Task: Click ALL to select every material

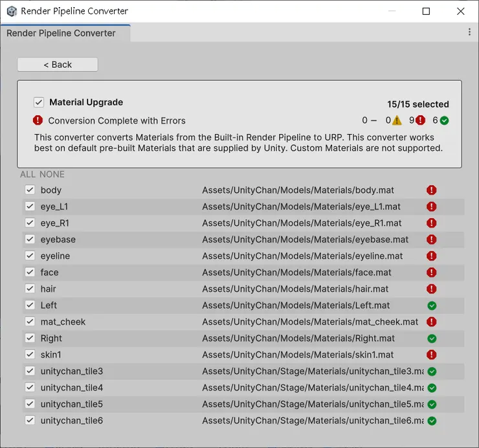Action: (x=28, y=174)
